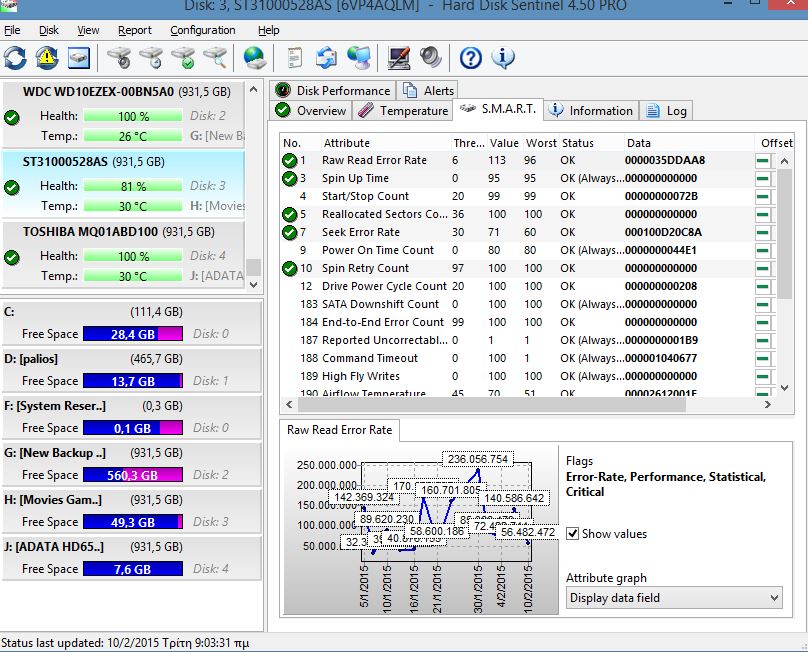
Task: Click the green check icon on Spin Retry Count row
Action: click(290, 269)
